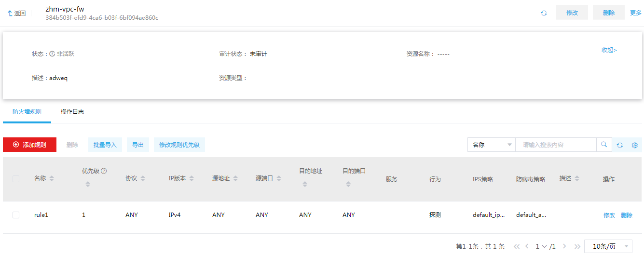Click the 优先级 help question icon

[x=104, y=171]
